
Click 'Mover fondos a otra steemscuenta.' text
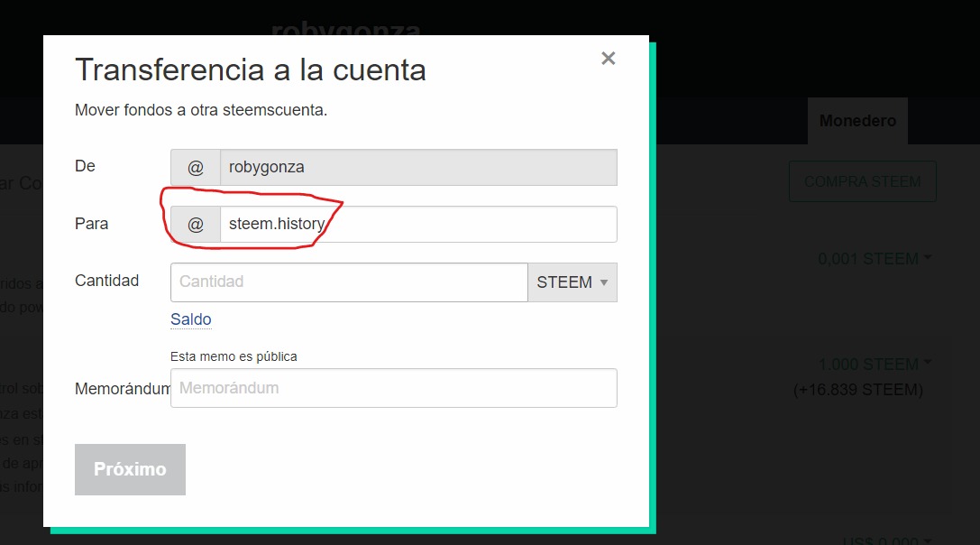(x=201, y=110)
